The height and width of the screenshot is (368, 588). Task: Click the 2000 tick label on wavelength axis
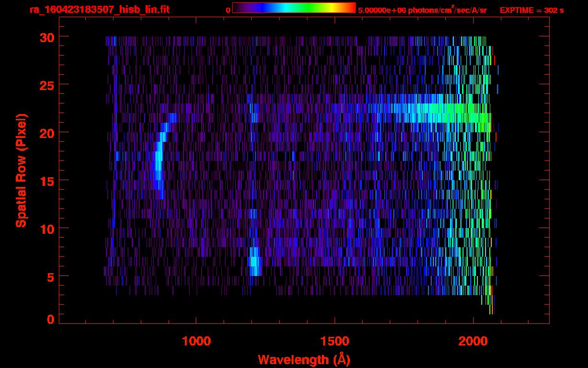[473, 341]
